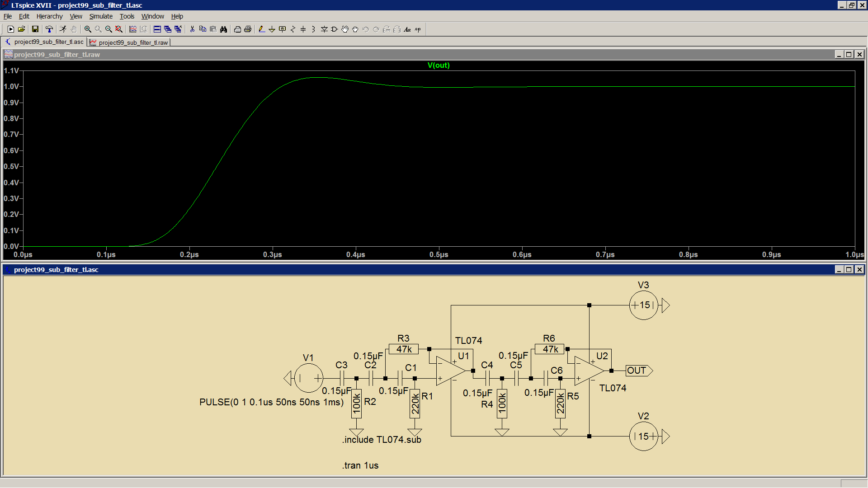Click the Cascade Windows icon
This screenshot has height=488, width=868.
click(x=168, y=29)
